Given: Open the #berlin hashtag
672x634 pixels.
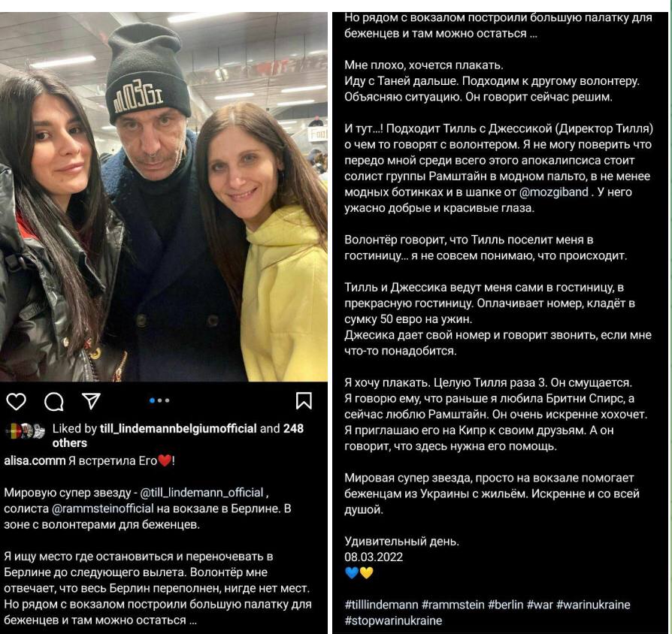Looking at the screenshot, I should coord(506,605).
